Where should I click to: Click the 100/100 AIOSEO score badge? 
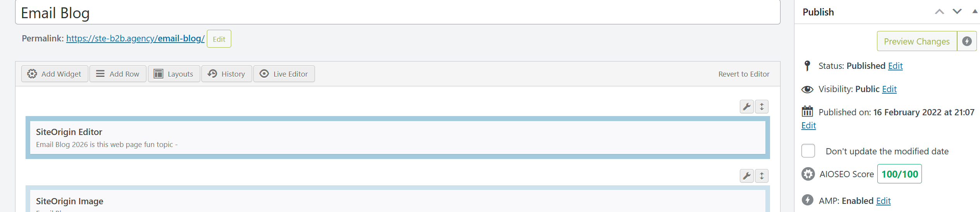[x=899, y=174]
